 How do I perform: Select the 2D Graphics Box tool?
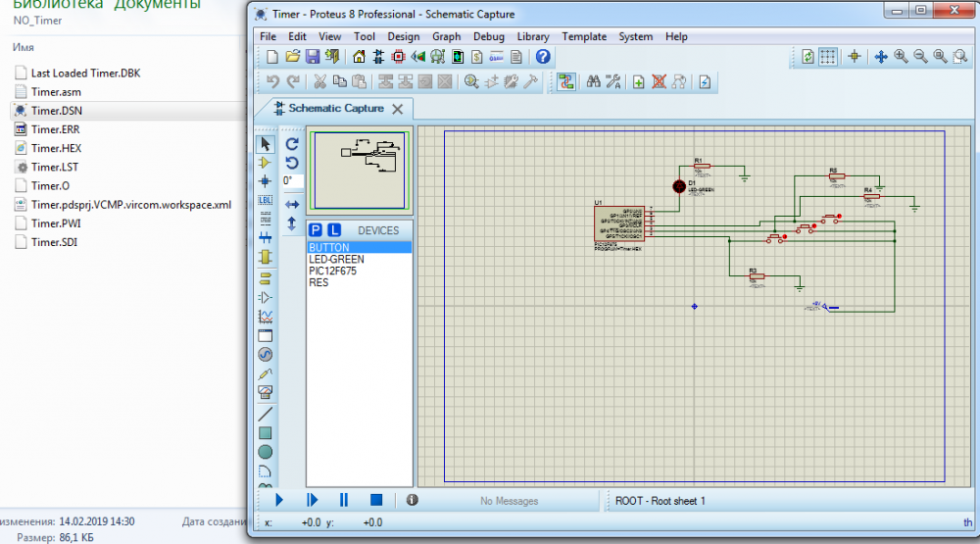(265, 432)
